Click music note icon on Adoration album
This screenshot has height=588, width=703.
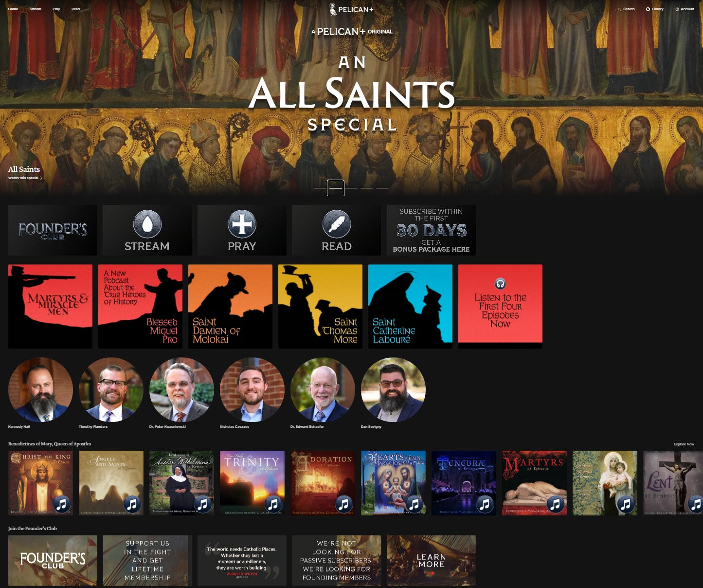(343, 504)
